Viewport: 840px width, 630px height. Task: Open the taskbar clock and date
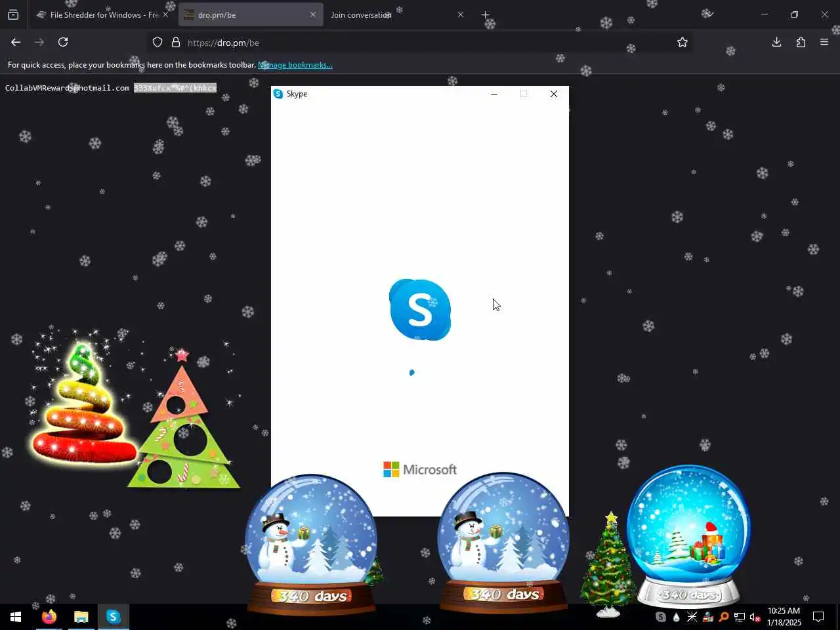784,617
